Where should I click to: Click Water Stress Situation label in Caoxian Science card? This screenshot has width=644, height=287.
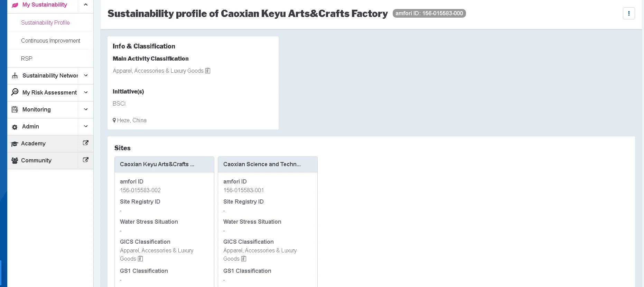[252, 222]
